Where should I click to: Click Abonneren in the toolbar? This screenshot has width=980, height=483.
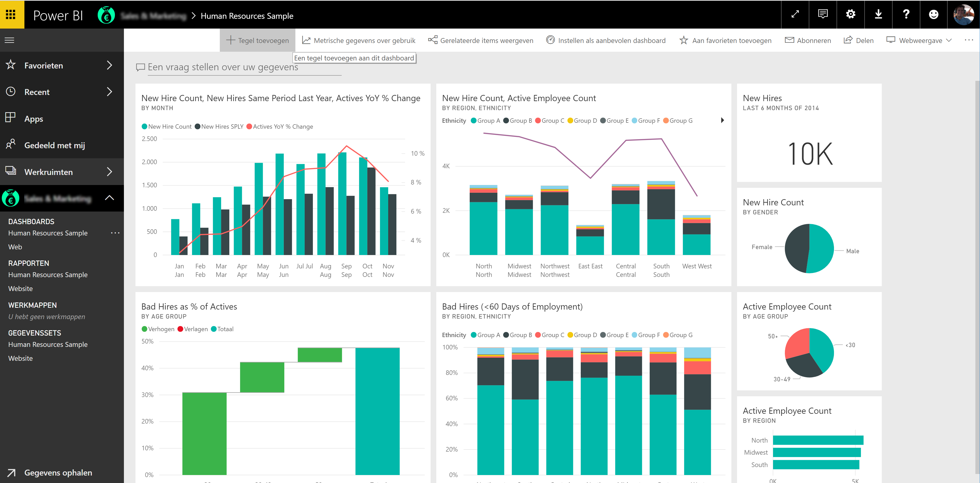pos(808,40)
